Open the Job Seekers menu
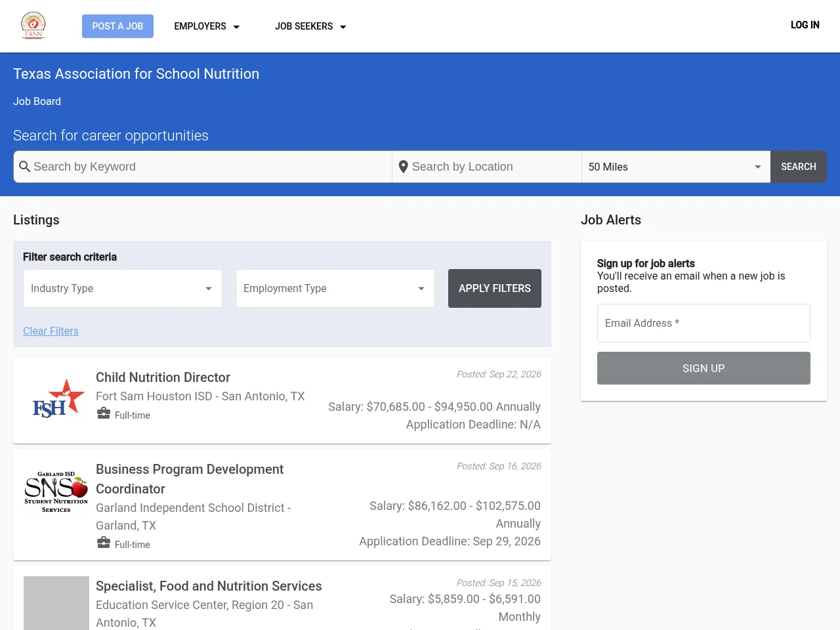Viewport: 840px width, 630px height. [x=310, y=26]
